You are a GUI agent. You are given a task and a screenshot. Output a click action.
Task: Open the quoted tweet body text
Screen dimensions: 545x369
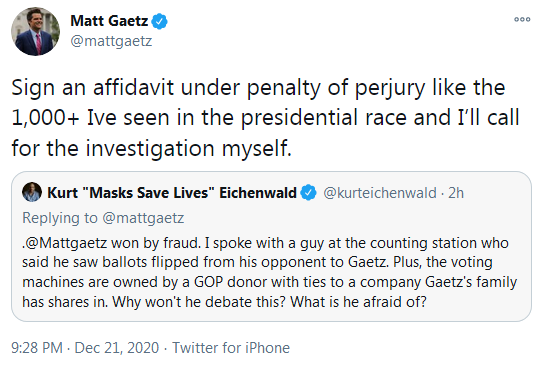[x=270, y=272]
